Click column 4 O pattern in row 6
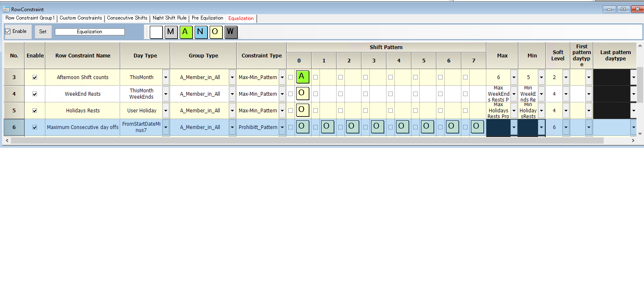644x288 pixels. [x=403, y=127]
